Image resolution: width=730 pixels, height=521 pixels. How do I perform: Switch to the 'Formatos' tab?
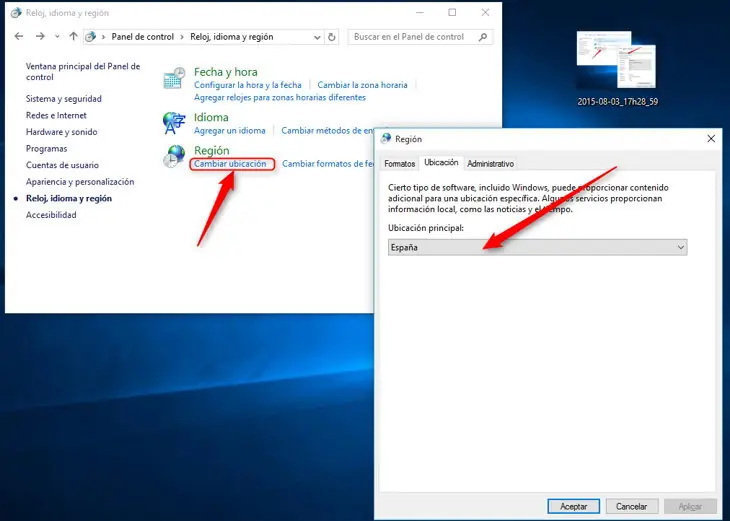(399, 164)
